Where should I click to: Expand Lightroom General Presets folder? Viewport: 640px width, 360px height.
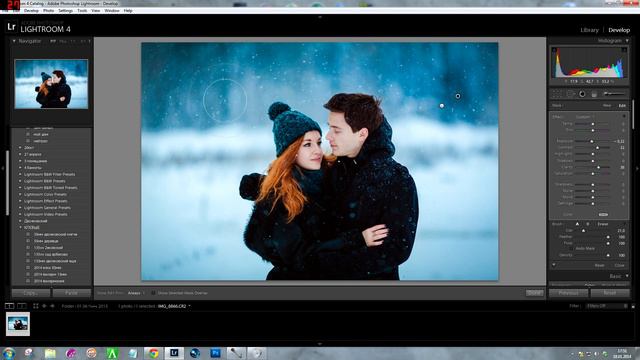coord(20,208)
